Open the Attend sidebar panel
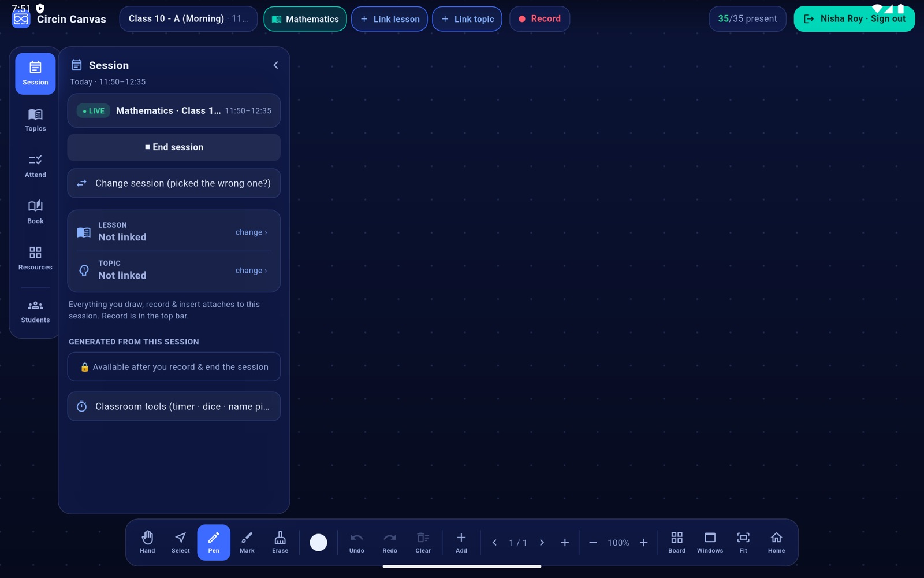Image resolution: width=924 pixels, height=578 pixels. (x=35, y=166)
